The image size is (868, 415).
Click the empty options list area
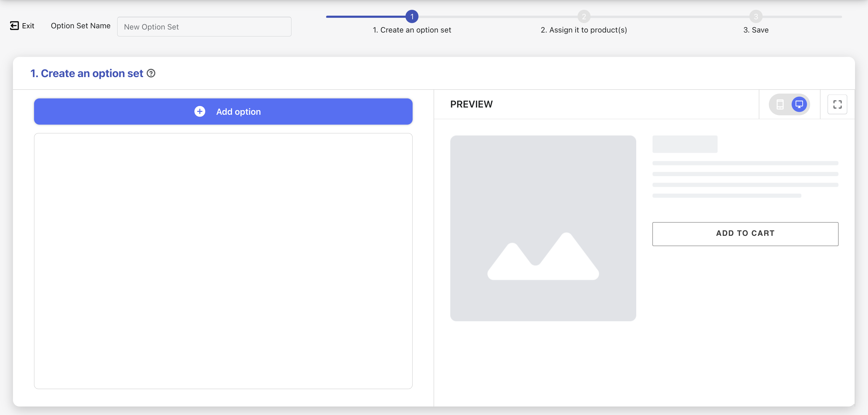click(223, 261)
